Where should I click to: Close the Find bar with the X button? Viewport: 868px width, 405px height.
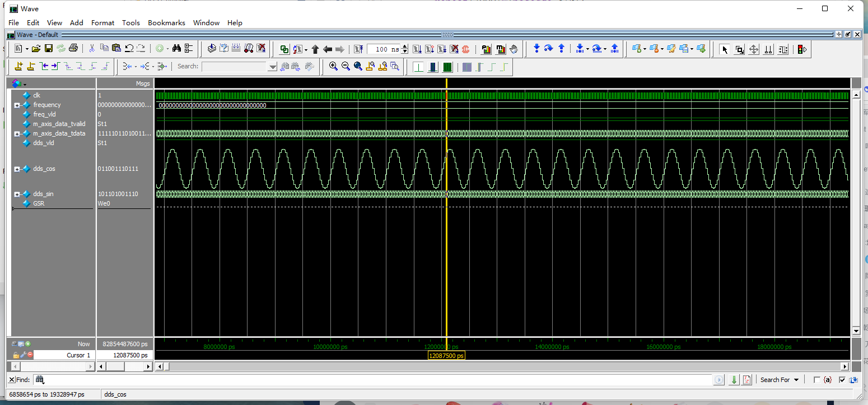point(11,380)
